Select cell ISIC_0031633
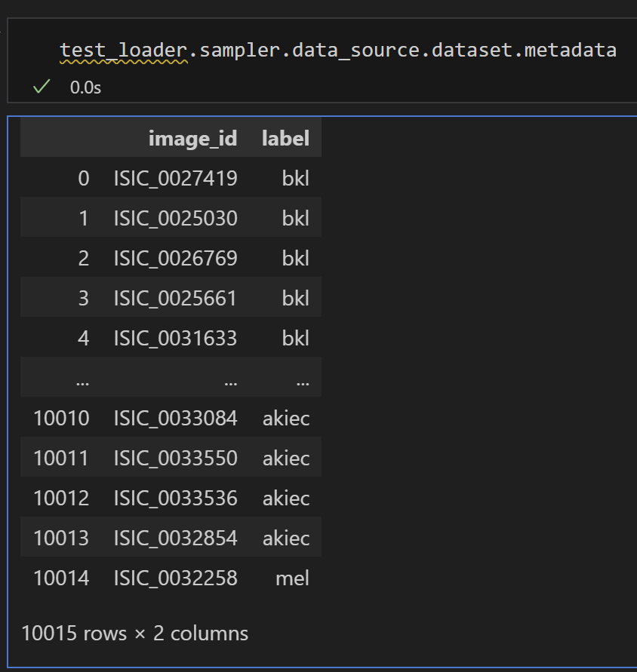The width and height of the screenshot is (637, 672). tap(175, 338)
